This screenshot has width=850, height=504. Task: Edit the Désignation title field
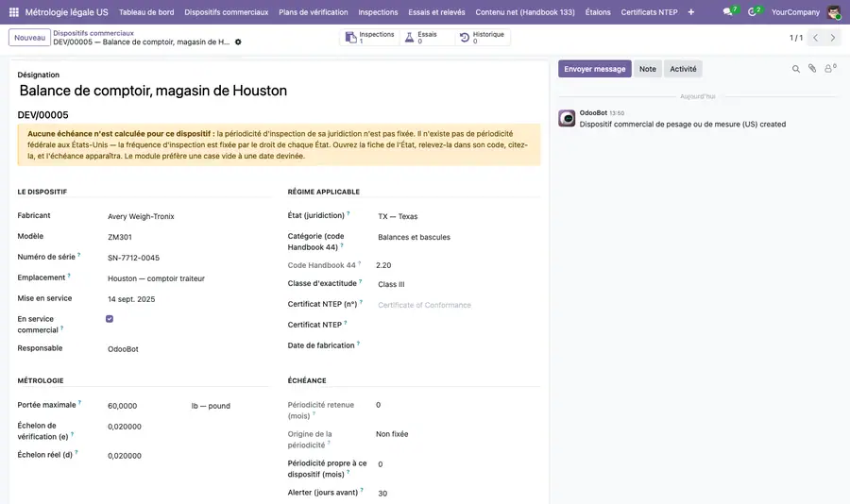click(x=279, y=91)
